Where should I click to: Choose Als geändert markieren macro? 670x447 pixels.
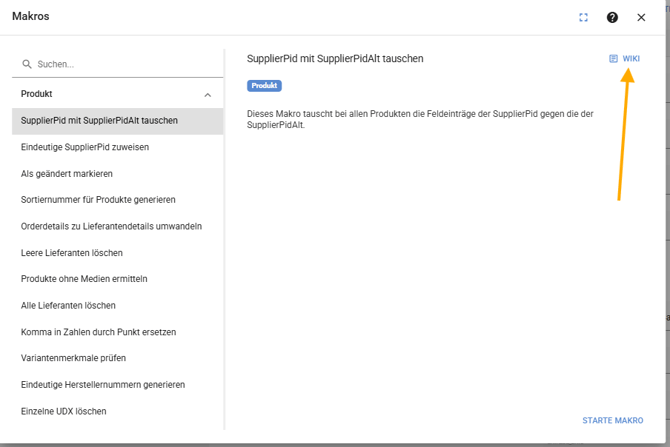pyautogui.click(x=67, y=174)
